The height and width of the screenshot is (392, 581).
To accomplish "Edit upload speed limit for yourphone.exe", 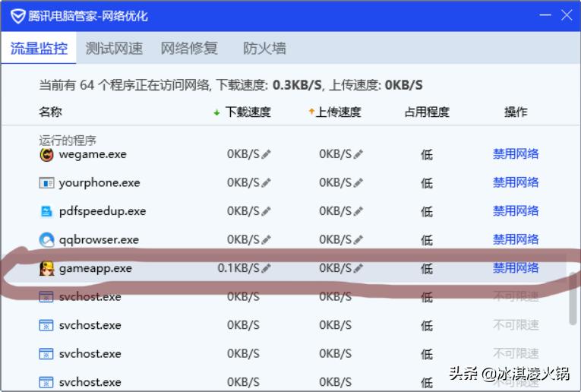I will pos(358,182).
